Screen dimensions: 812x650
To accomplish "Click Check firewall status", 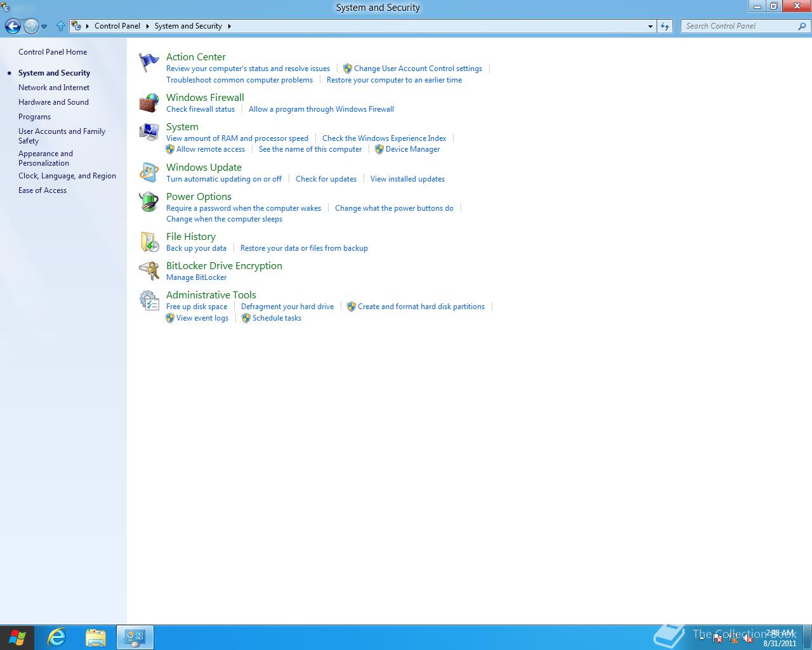I will point(200,109).
